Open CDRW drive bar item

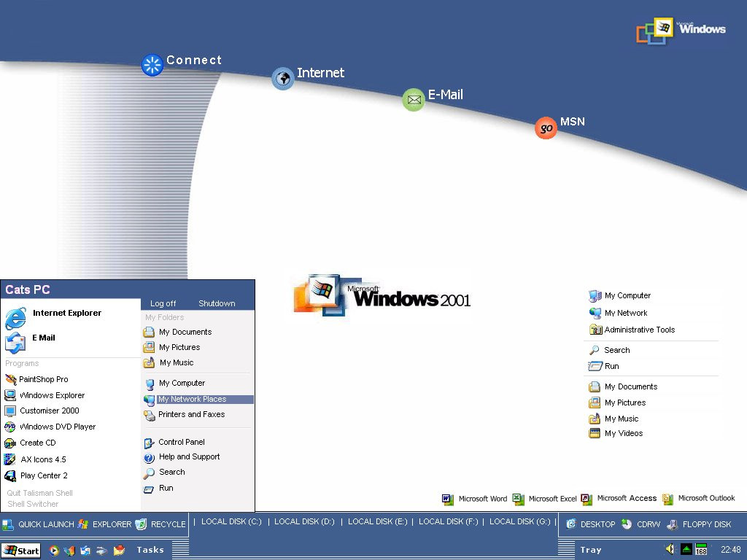(x=640, y=524)
